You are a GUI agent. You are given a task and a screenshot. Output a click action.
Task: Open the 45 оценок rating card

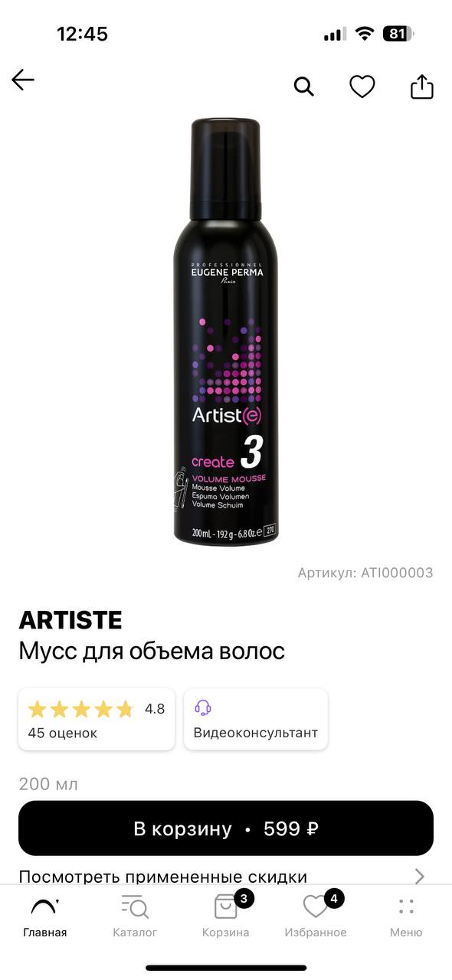click(97, 720)
